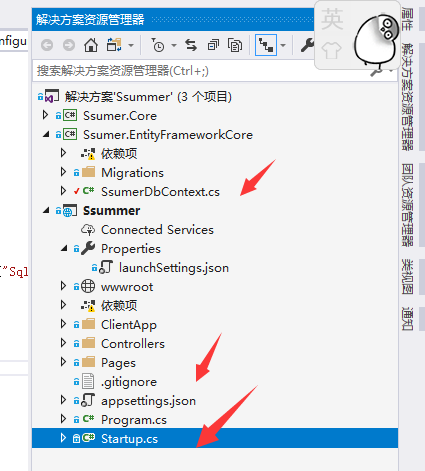This screenshot has height=471, width=425.
Task: Click the Home icon in Solution Explorer
Action: tap(91, 45)
